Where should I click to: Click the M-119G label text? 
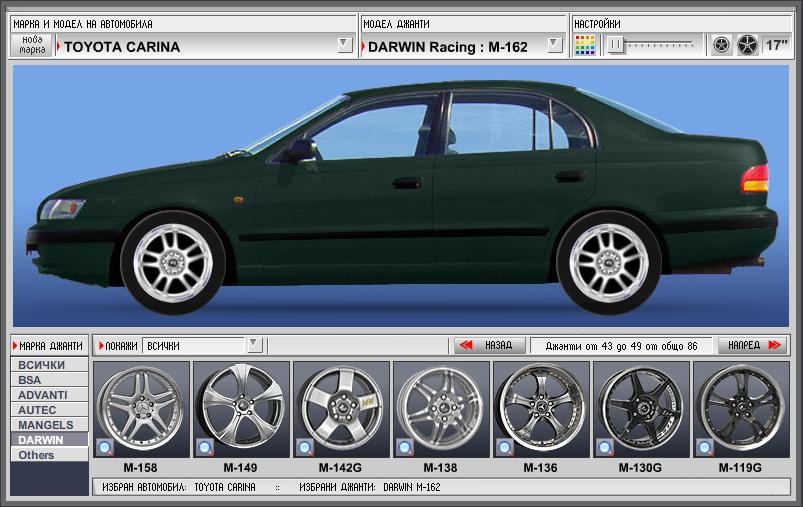tap(740, 468)
